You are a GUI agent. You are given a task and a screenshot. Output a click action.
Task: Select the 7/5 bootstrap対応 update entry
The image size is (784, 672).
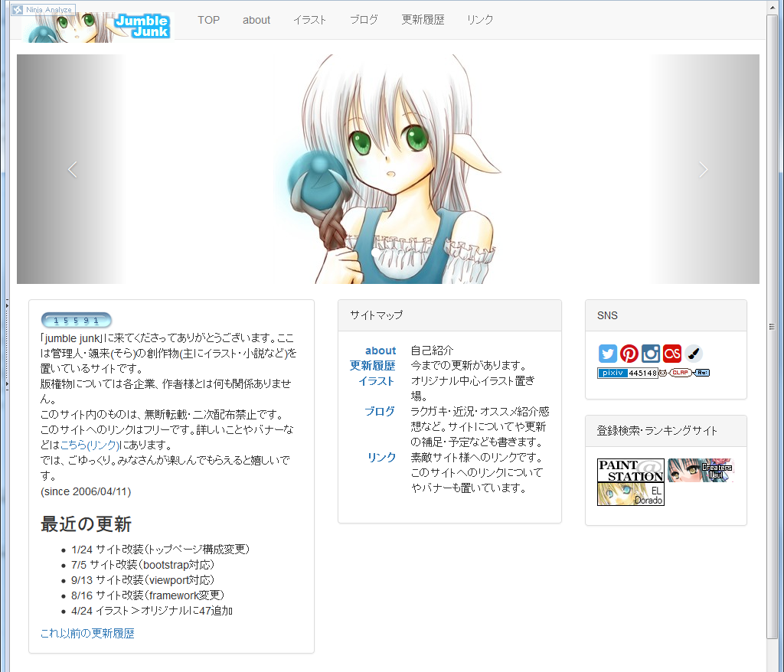142,565
